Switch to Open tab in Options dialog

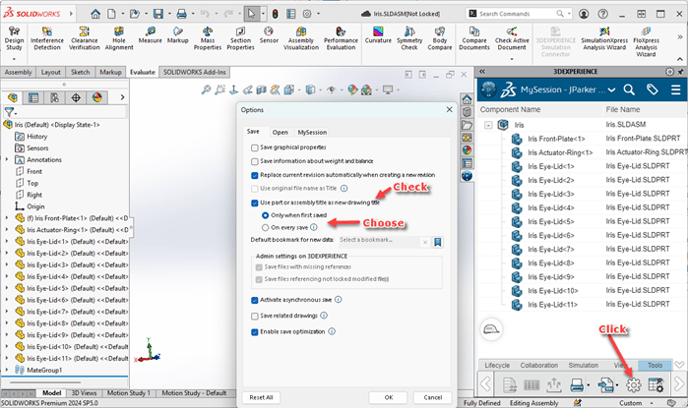(280, 132)
